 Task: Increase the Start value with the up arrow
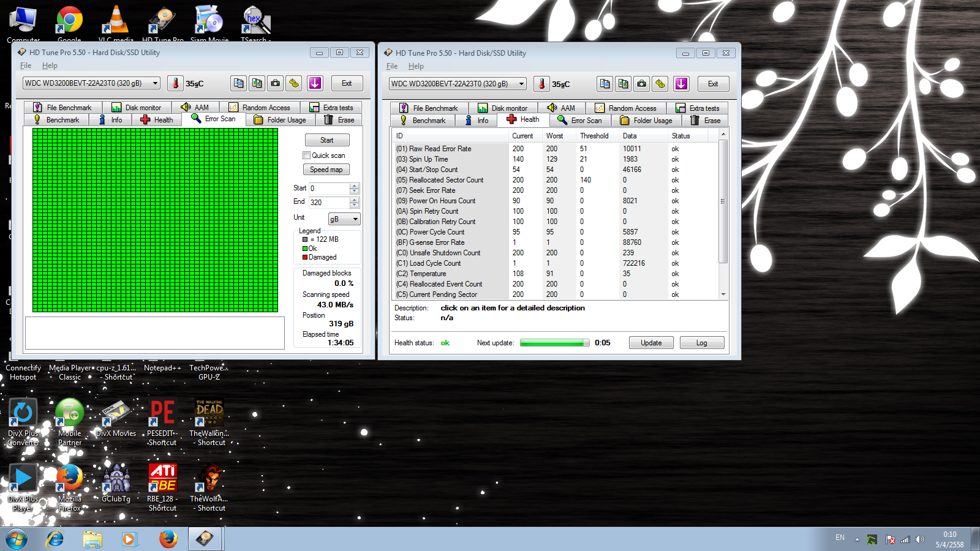pyautogui.click(x=355, y=186)
